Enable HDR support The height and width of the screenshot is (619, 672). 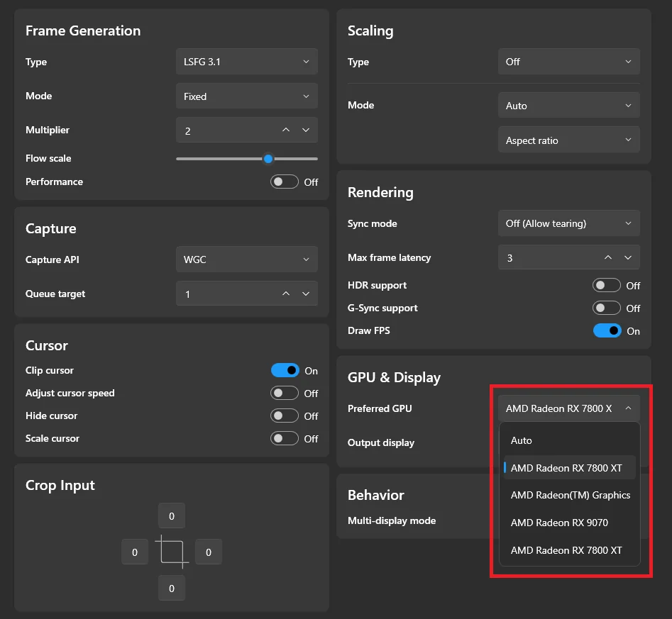coord(607,285)
